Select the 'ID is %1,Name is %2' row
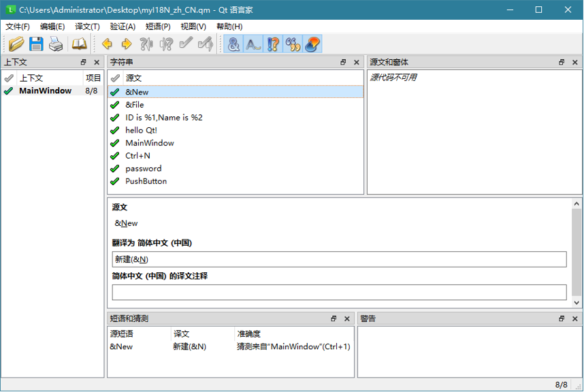The width and height of the screenshot is (584, 392). 236,118
